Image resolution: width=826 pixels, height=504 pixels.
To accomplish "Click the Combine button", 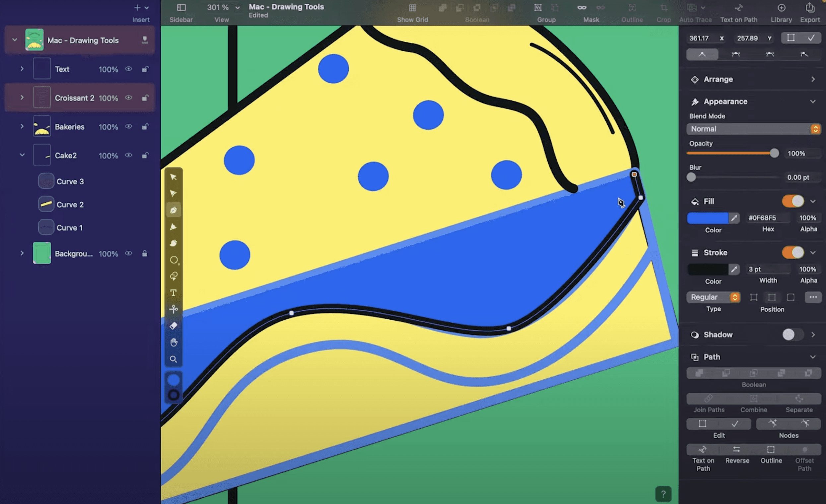I will point(754,399).
